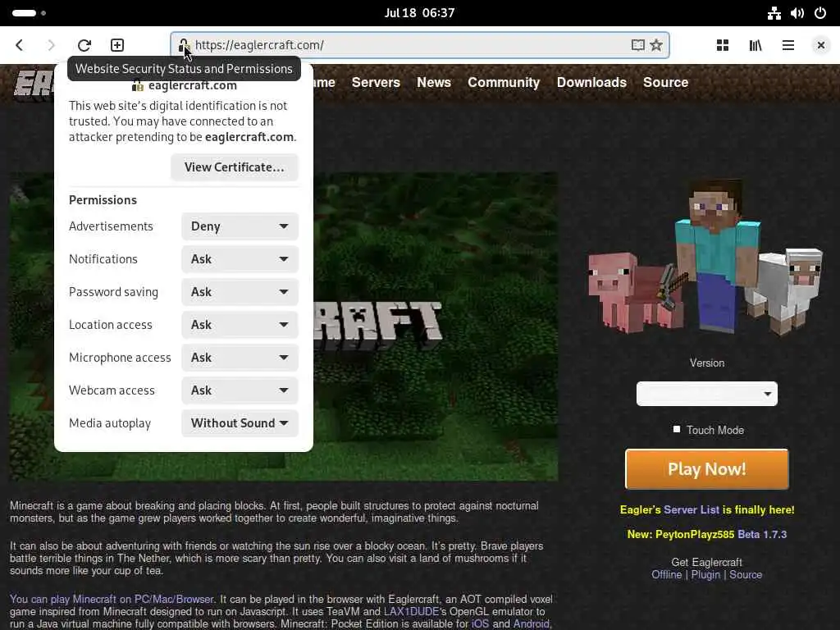Open the clock and calendar menu
840x630 pixels.
[419, 13]
